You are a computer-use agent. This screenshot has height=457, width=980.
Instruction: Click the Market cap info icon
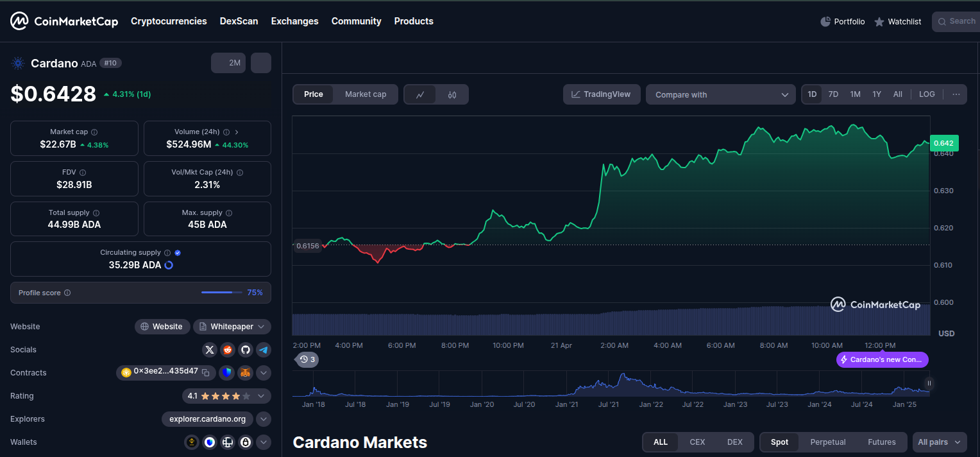pyautogui.click(x=94, y=132)
